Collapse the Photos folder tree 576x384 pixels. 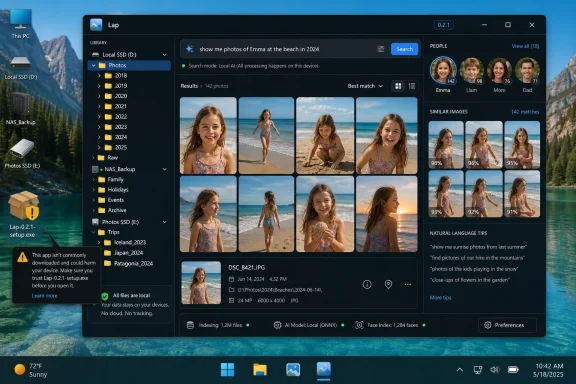[x=94, y=65]
